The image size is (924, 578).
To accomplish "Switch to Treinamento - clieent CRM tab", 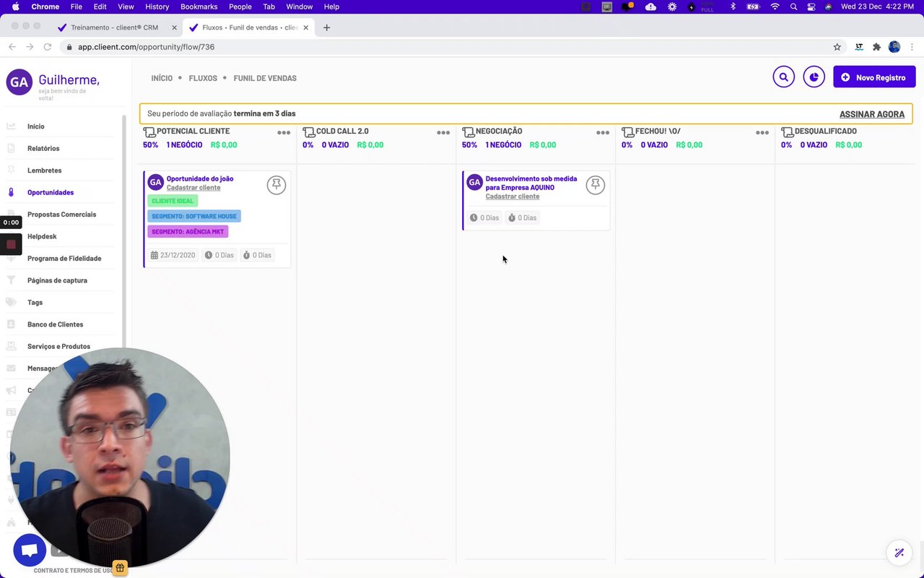I will [113, 27].
